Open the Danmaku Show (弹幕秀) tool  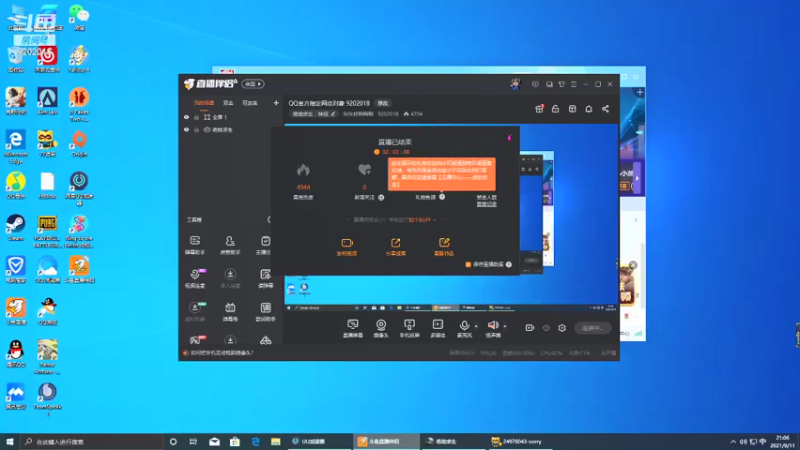(x=230, y=311)
